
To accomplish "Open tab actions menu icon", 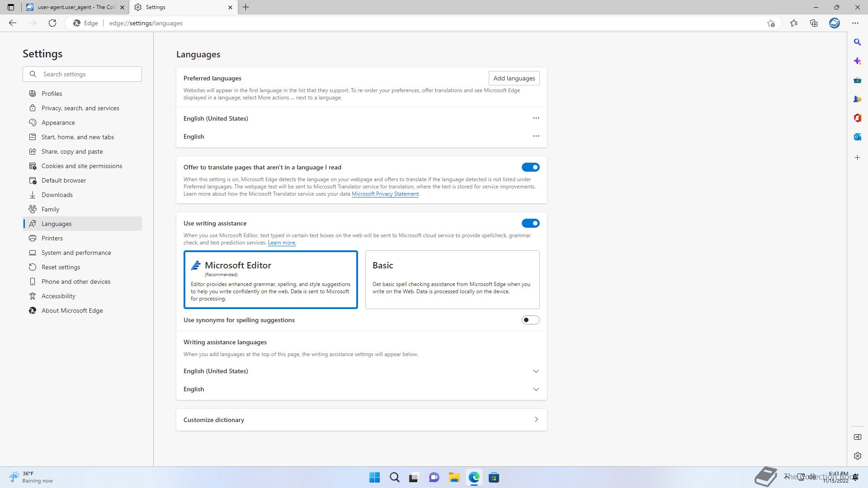I will pyautogui.click(x=11, y=7).
